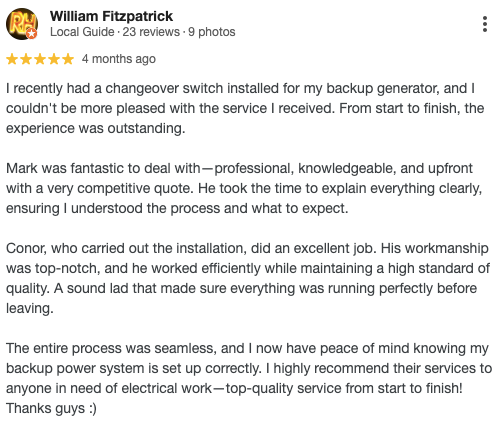Click the Local Guide label

pyautogui.click(x=82, y=32)
